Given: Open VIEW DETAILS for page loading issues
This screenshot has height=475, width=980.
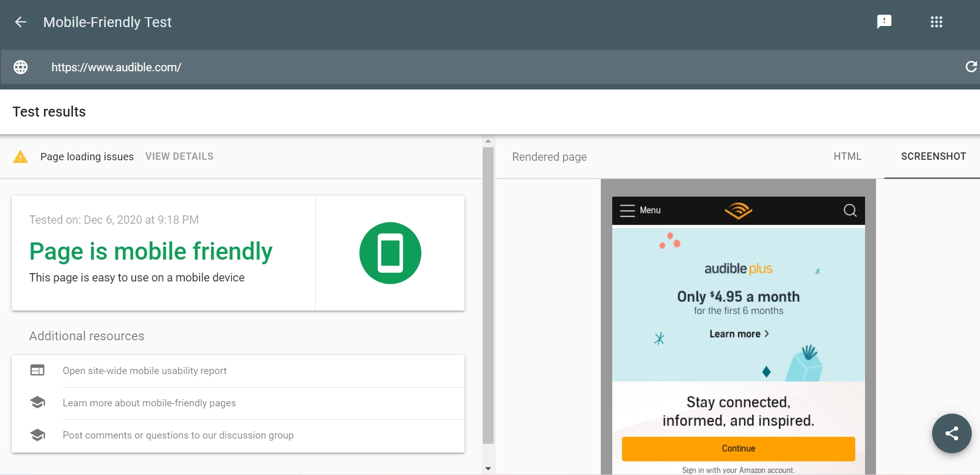Looking at the screenshot, I should 179,156.
